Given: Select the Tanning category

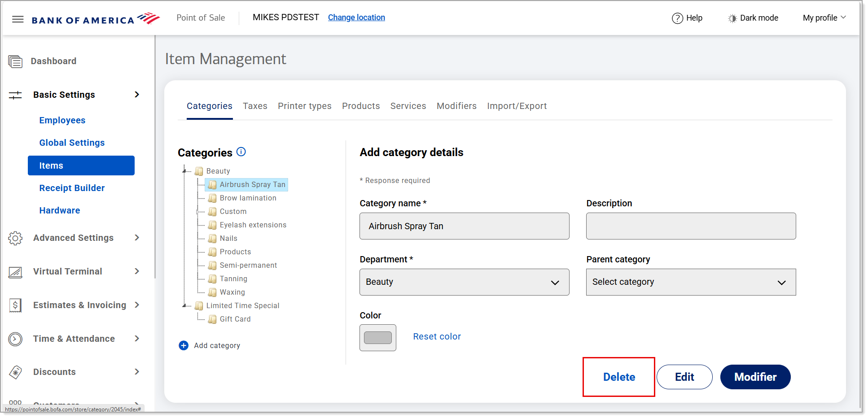Looking at the screenshot, I should click(x=233, y=279).
